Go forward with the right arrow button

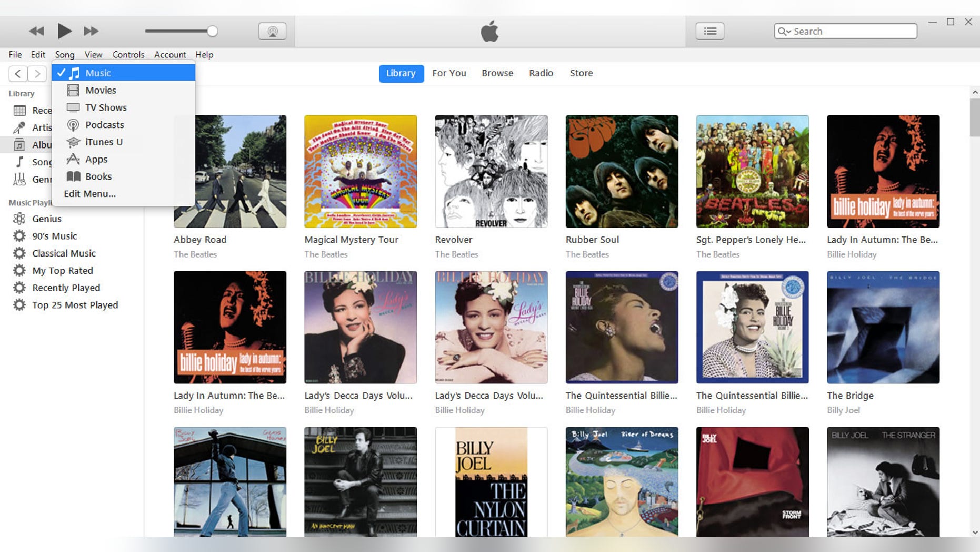(37, 74)
